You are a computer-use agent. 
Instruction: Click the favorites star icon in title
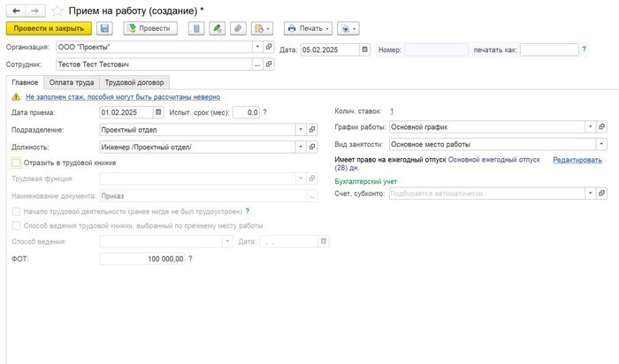click(x=57, y=10)
